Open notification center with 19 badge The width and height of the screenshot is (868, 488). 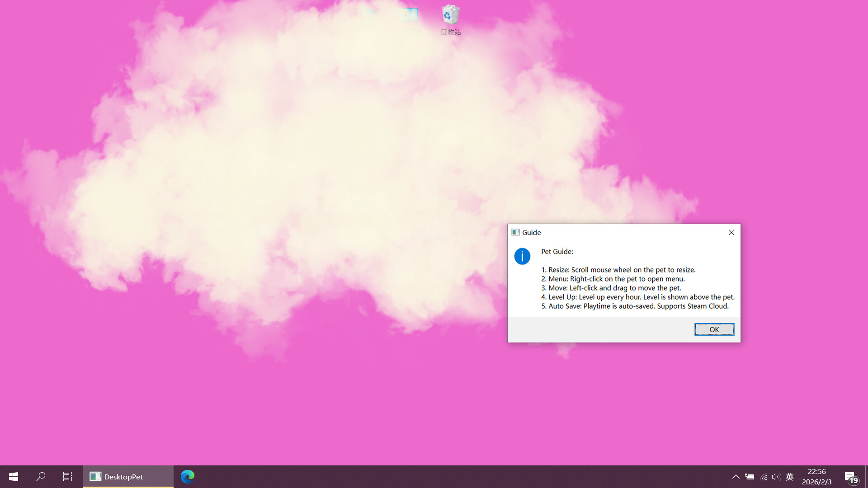tap(851, 477)
